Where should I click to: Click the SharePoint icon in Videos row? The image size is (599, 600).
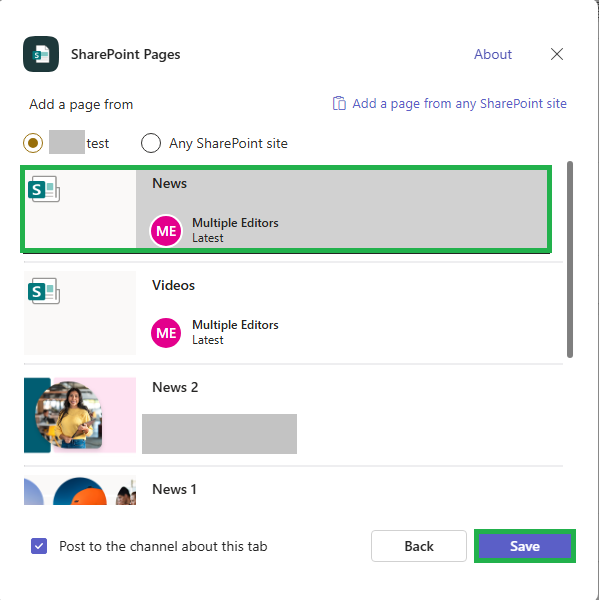click(x=44, y=291)
